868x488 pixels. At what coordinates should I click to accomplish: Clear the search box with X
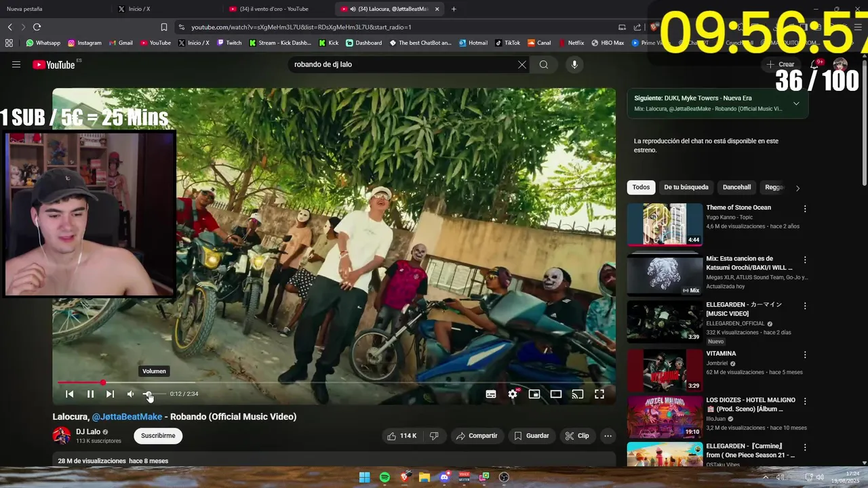522,64
